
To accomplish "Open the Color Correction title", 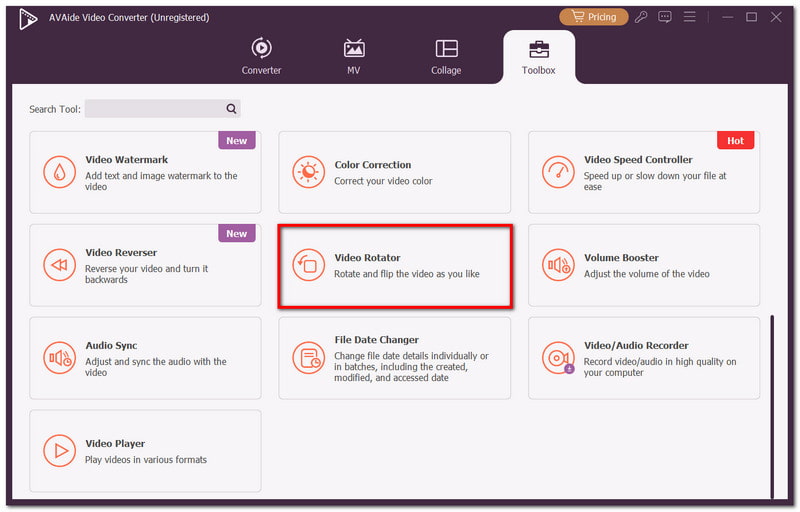I will click(x=372, y=165).
